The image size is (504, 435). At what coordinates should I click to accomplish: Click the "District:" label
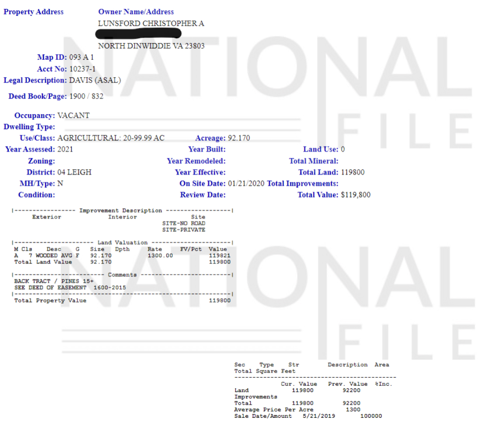coord(41,172)
